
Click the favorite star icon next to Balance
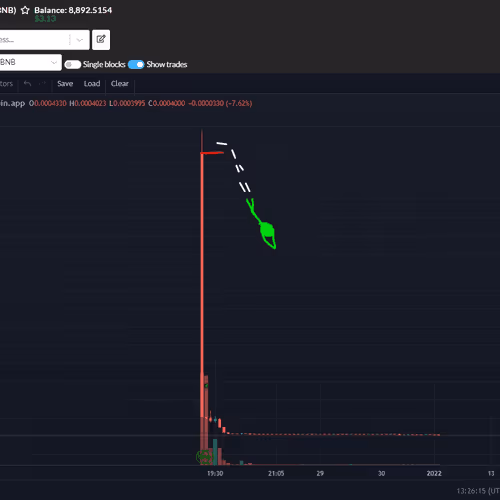click(x=25, y=10)
